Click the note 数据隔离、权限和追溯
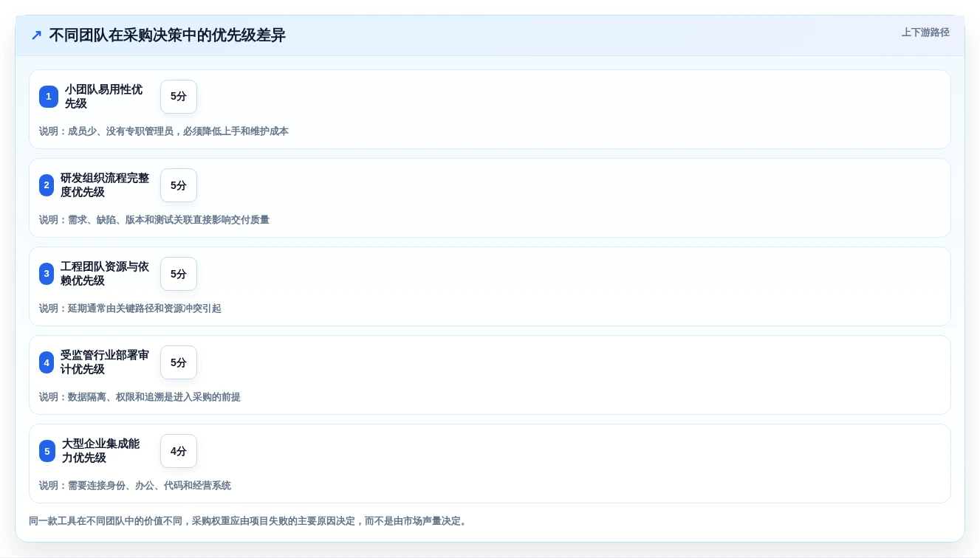This screenshot has width=980, height=558. [x=140, y=397]
